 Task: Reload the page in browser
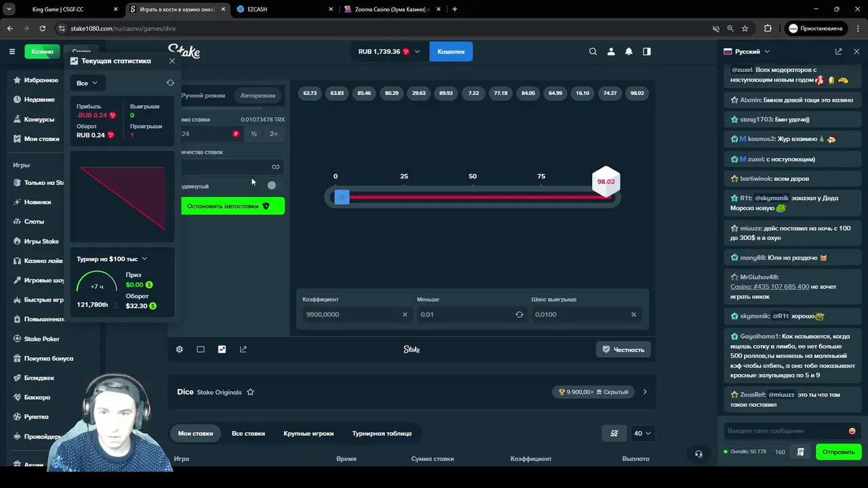click(x=42, y=28)
